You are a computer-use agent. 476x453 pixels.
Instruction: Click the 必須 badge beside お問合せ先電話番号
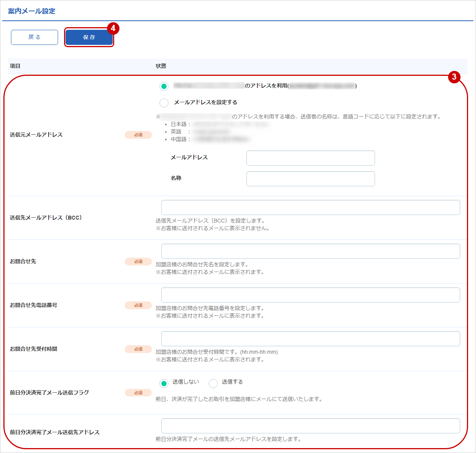click(x=138, y=305)
